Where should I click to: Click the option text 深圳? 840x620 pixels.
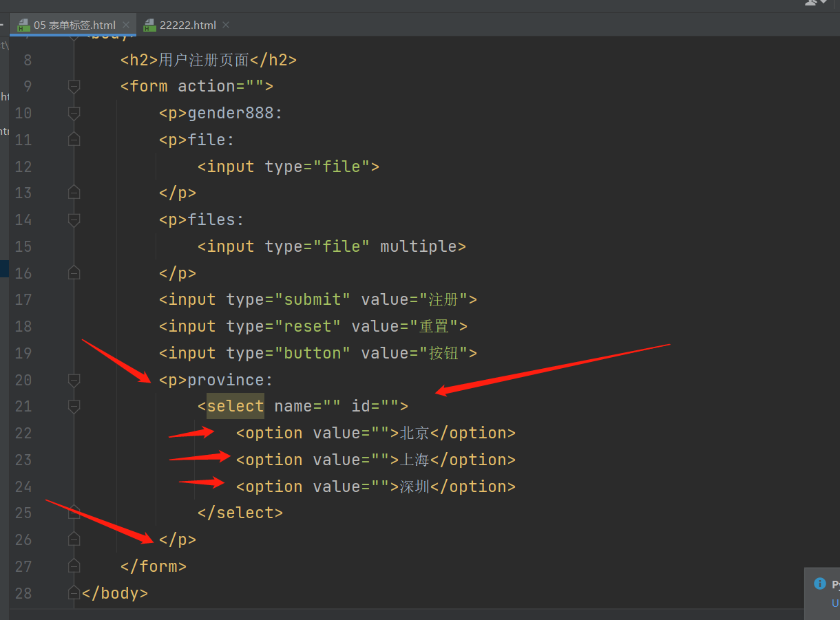click(x=415, y=487)
